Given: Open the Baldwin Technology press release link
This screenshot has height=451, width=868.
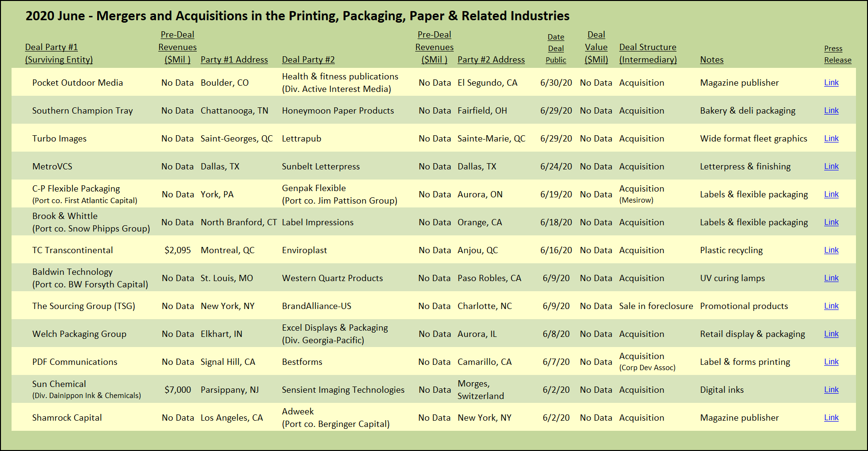Looking at the screenshot, I should click(x=831, y=278).
